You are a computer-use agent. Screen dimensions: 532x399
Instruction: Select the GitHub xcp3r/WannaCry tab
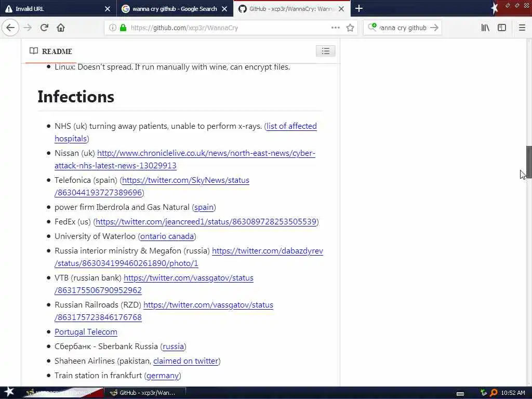291,8
